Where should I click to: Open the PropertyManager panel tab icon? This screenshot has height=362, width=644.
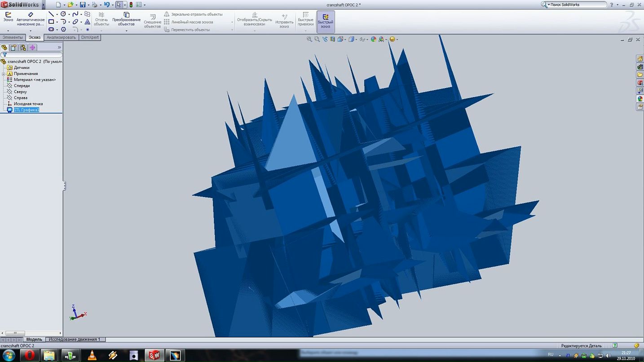pos(13,48)
